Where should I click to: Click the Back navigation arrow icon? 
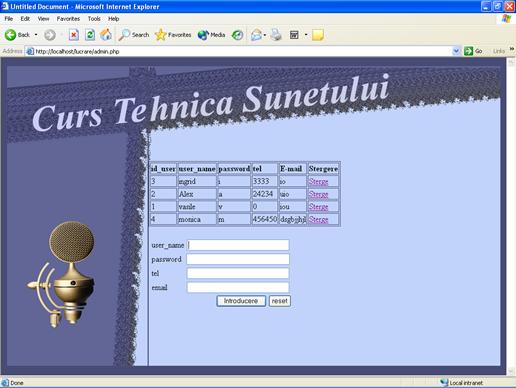pyautogui.click(x=10, y=35)
